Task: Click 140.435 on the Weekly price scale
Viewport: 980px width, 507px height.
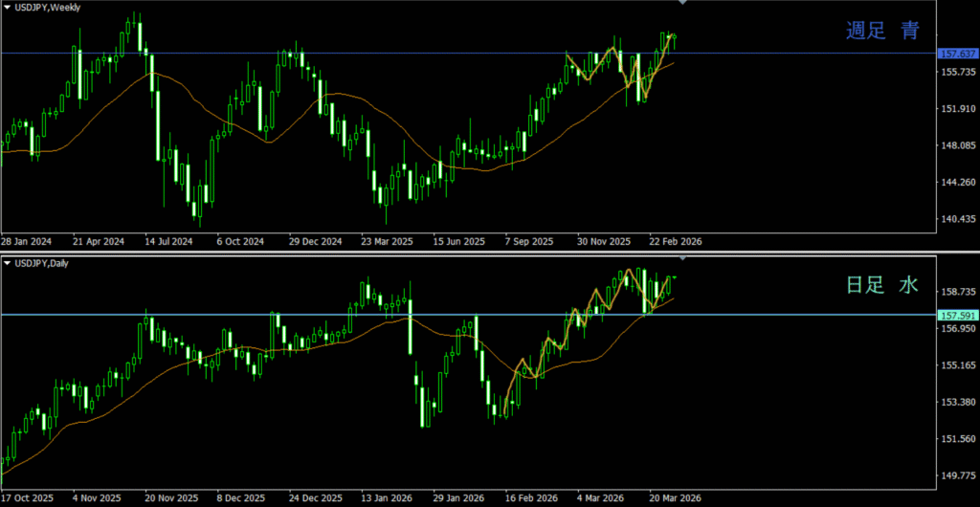Action: (957, 219)
